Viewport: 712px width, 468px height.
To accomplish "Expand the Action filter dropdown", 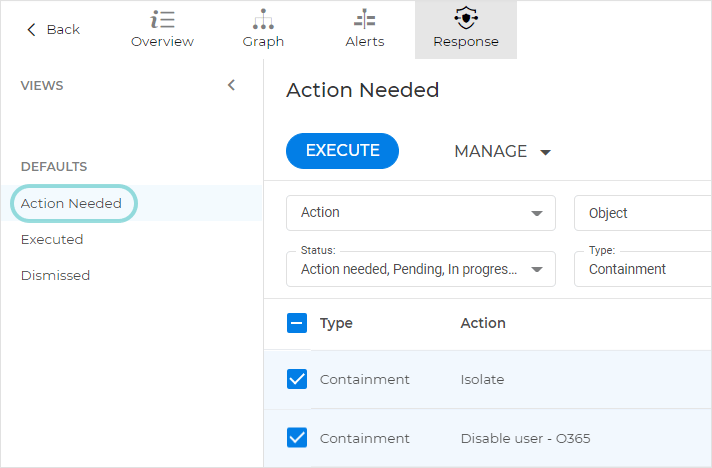I will [x=420, y=213].
